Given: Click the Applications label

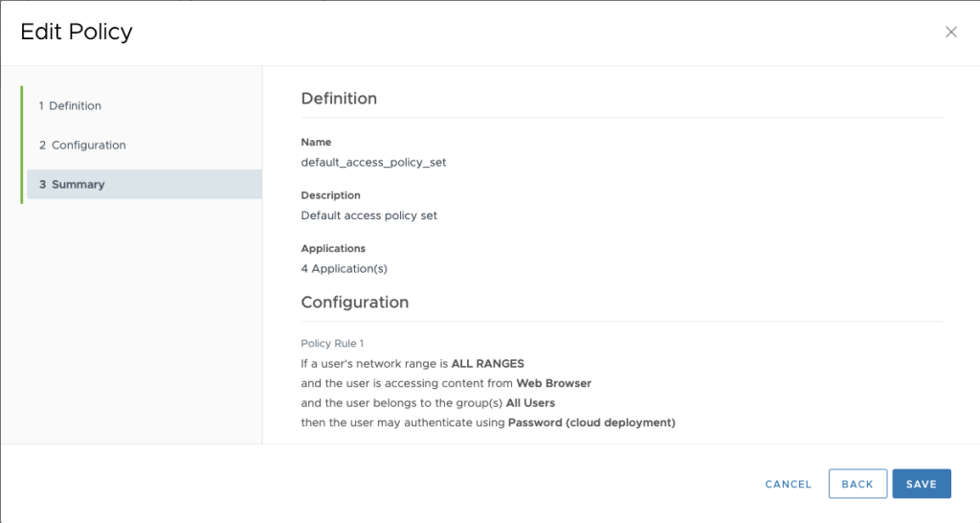Looking at the screenshot, I should tap(333, 248).
